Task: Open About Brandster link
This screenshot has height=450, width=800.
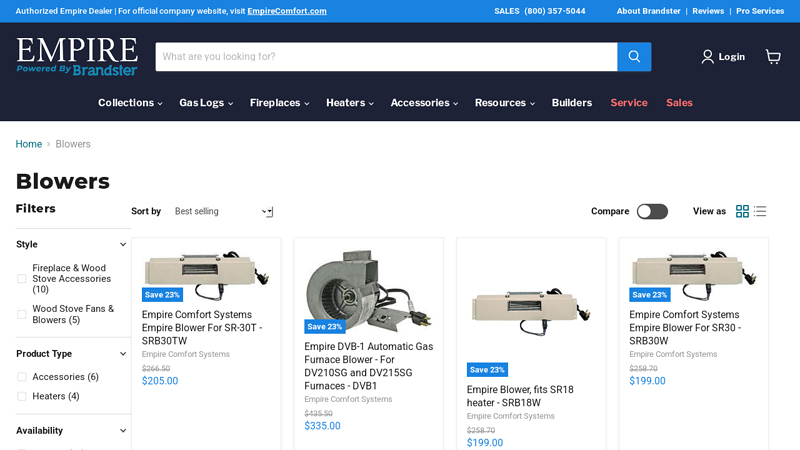Action: coord(648,11)
